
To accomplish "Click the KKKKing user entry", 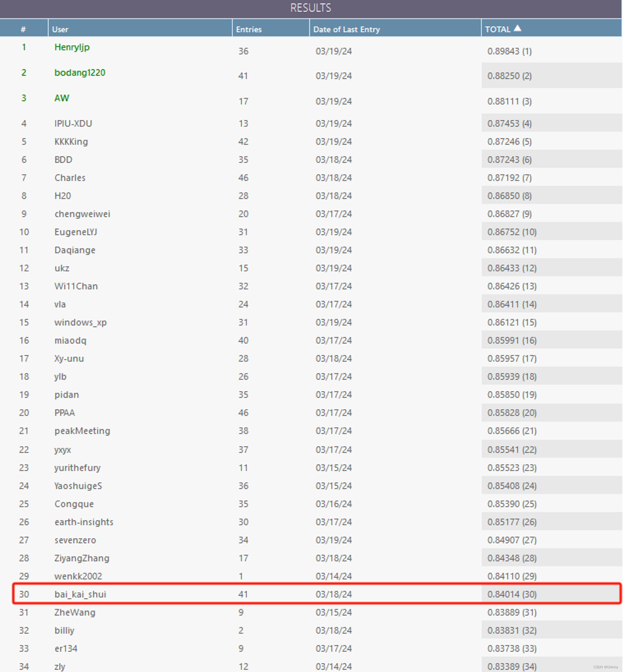I will [71, 142].
